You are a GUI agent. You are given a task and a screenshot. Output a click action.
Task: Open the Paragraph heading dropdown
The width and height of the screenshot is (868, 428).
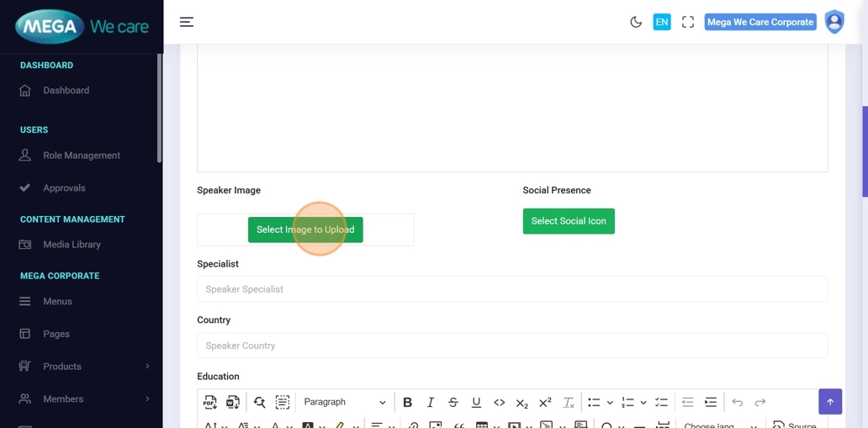click(345, 403)
